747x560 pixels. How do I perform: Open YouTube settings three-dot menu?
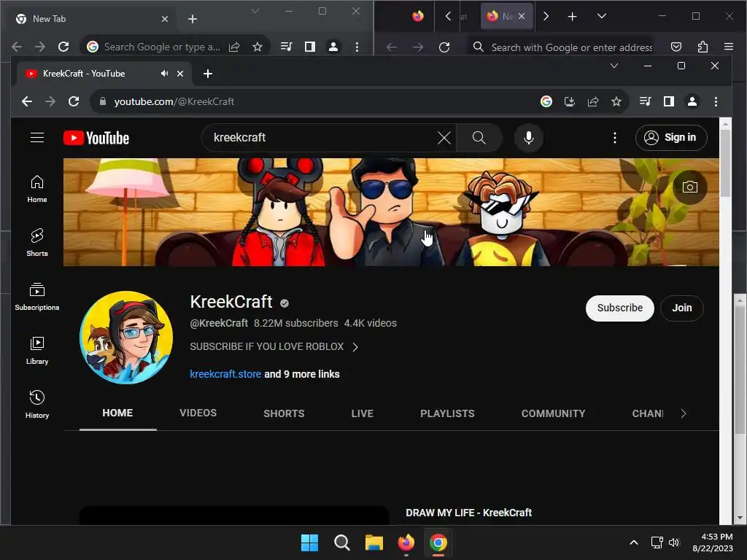coord(614,138)
